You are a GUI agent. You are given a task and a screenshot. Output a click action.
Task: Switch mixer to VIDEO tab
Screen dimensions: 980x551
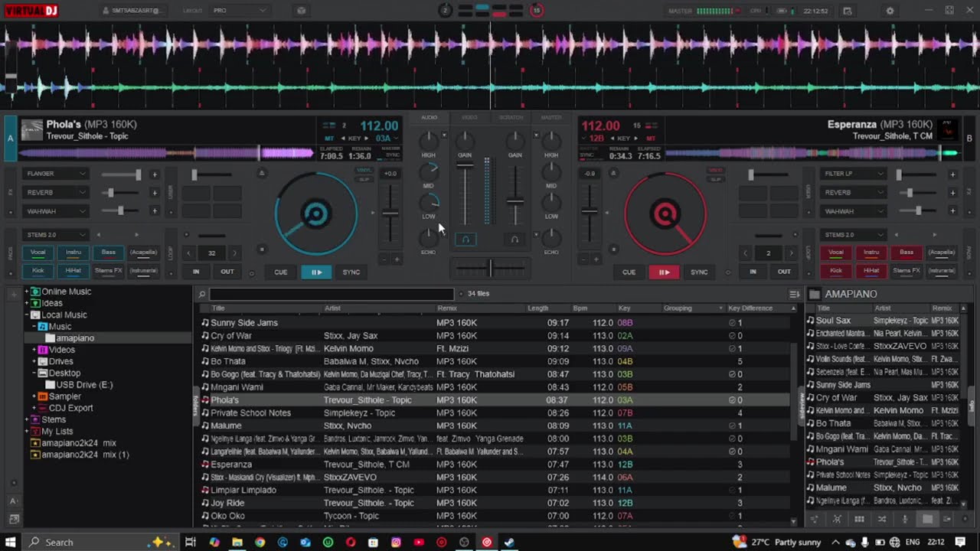469,118
